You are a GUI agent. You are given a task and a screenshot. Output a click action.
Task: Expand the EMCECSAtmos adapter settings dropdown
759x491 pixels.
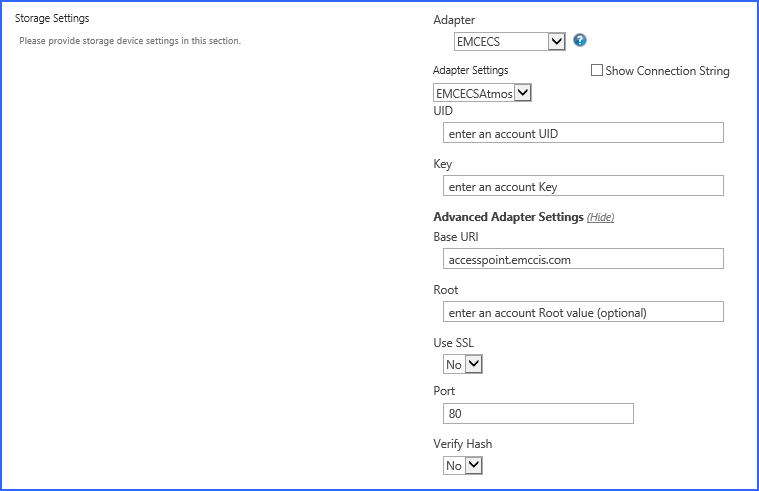coord(482,93)
